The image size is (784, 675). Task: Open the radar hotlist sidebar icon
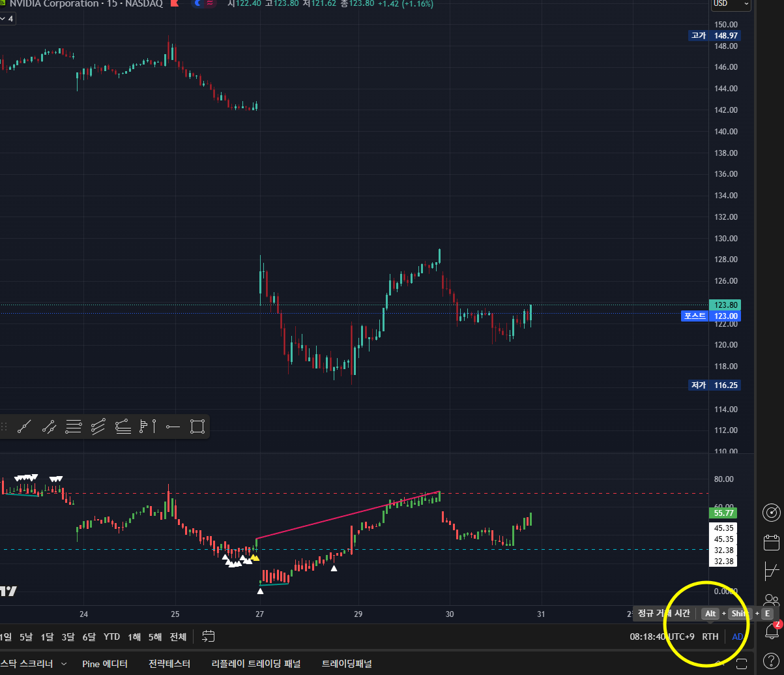(772, 512)
